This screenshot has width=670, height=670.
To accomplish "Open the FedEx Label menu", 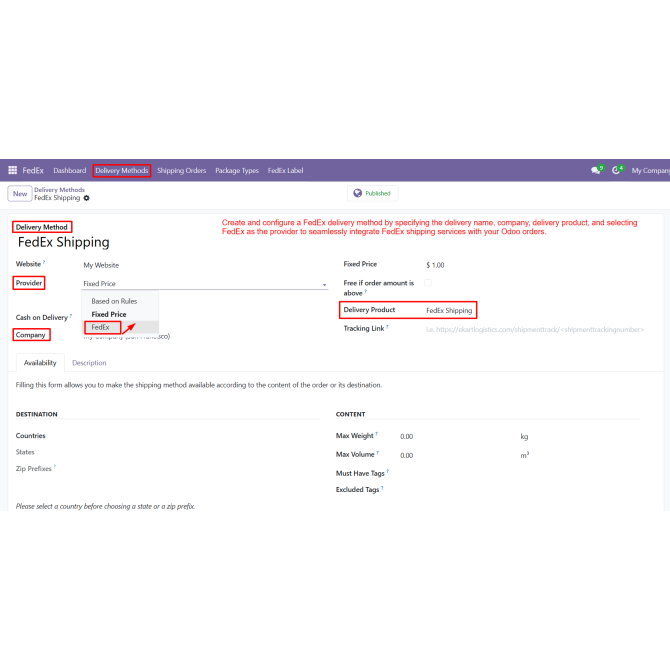I will (285, 170).
